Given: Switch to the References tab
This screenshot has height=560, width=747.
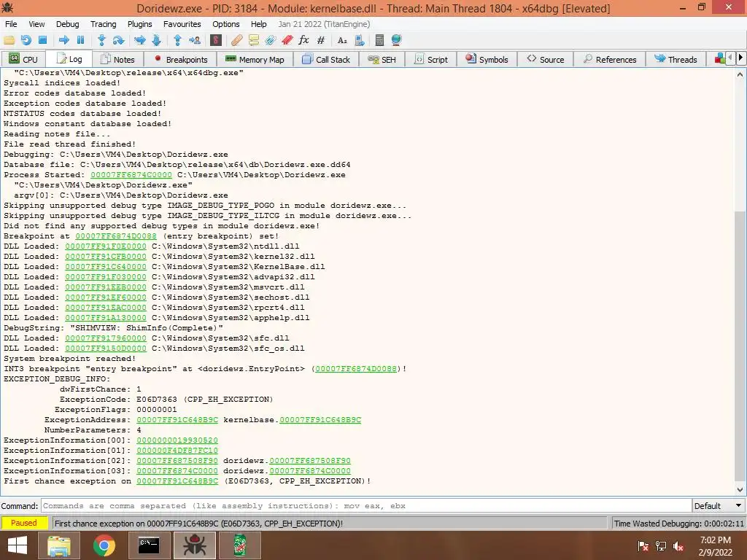Looking at the screenshot, I should click(x=610, y=60).
